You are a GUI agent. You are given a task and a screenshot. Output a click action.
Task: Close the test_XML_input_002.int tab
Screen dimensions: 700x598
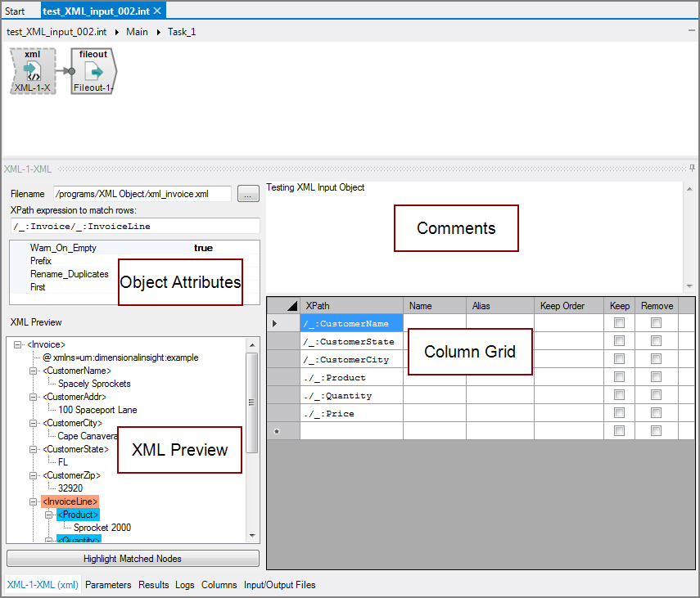tap(157, 11)
